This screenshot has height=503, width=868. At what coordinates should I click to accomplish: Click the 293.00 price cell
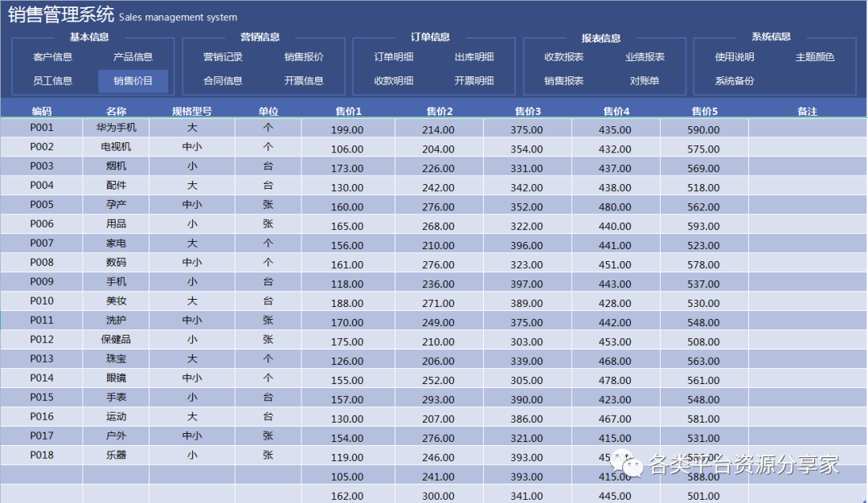coord(440,399)
